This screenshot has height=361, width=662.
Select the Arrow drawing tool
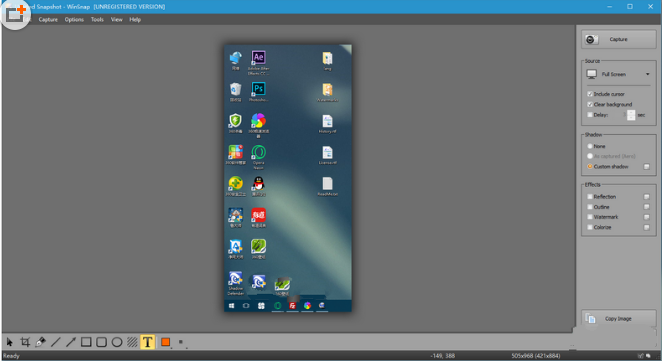click(x=71, y=342)
